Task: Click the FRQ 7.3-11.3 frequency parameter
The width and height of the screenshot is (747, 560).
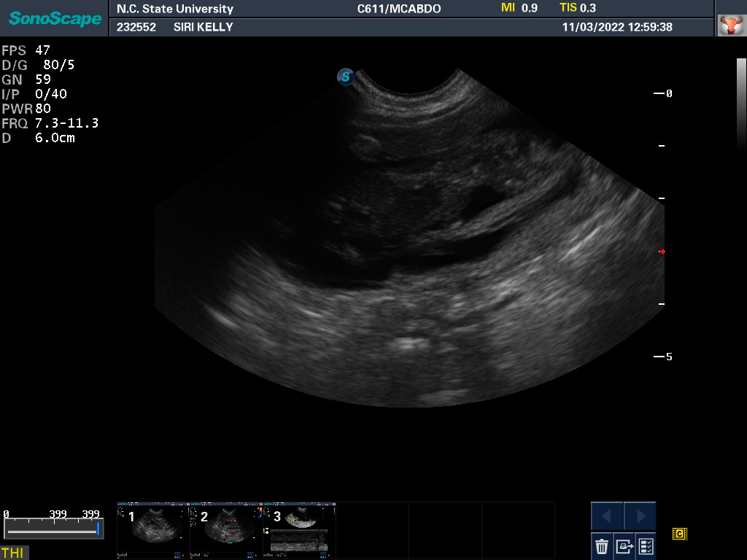Action: click(x=50, y=123)
